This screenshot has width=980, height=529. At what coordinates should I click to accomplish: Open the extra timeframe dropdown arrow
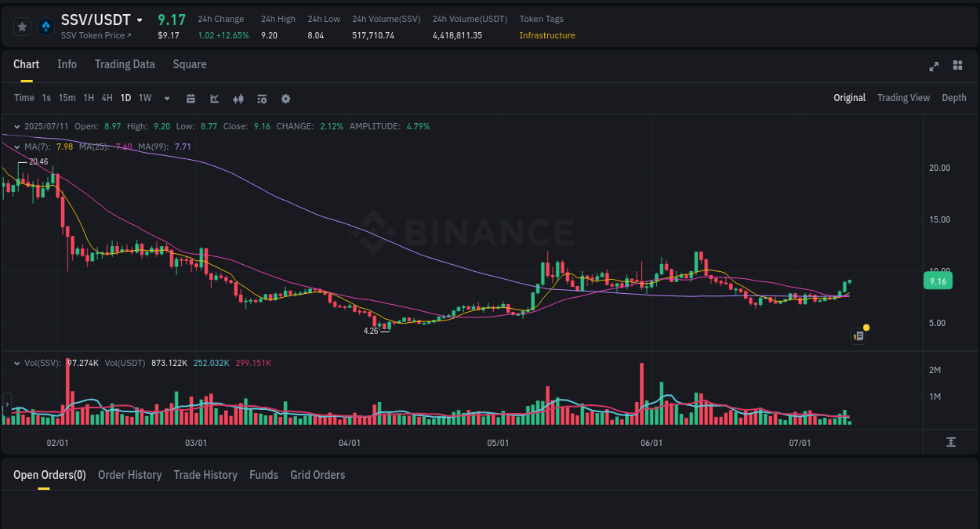(166, 98)
